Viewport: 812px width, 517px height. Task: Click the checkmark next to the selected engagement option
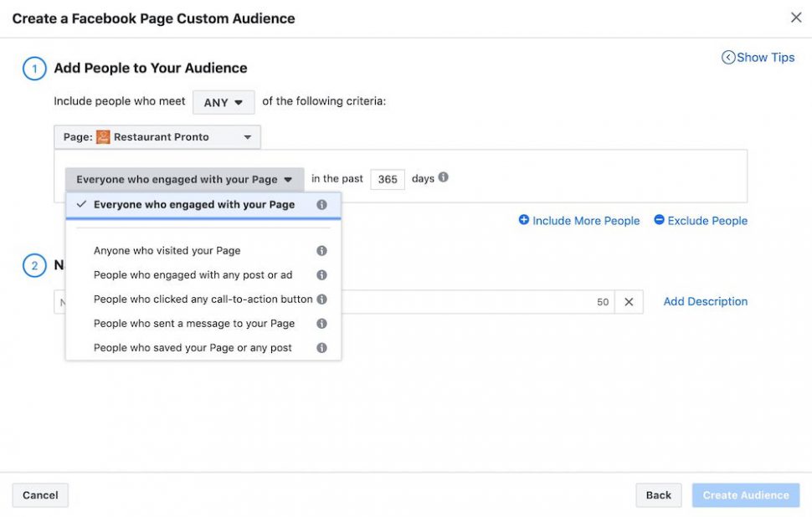tap(81, 204)
